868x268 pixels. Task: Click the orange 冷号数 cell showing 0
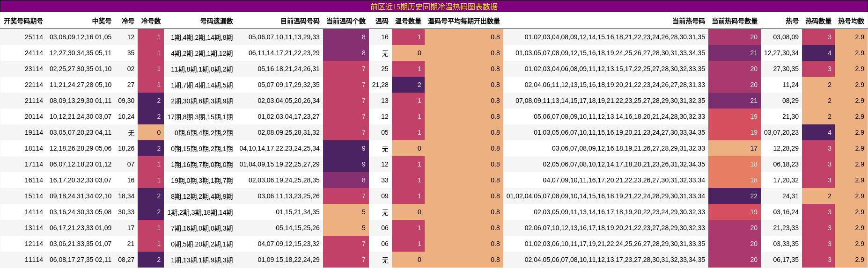click(151, 132)
